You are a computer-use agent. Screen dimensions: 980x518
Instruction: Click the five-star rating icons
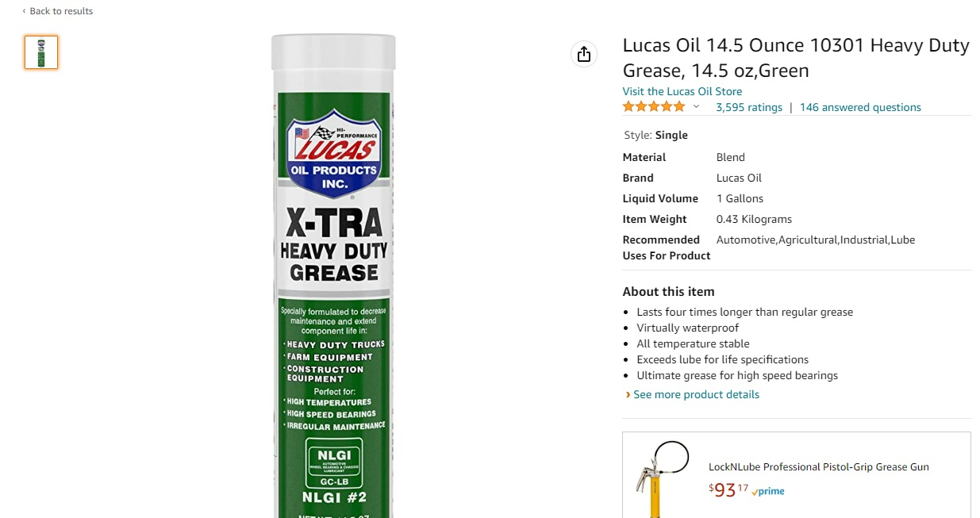point(654,107)
